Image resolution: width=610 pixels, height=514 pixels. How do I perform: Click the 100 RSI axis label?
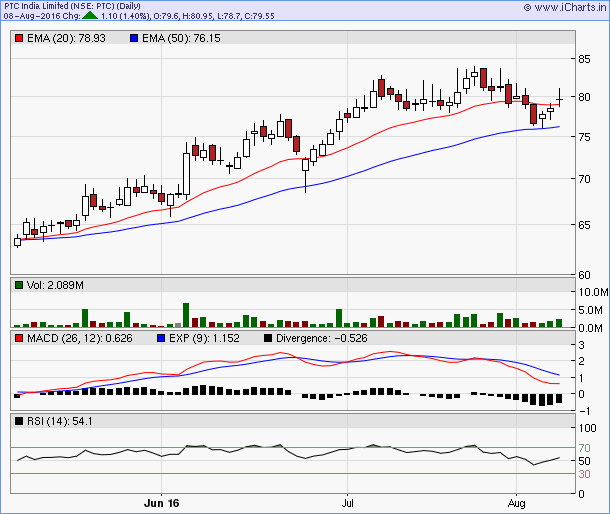coord(587,428)
